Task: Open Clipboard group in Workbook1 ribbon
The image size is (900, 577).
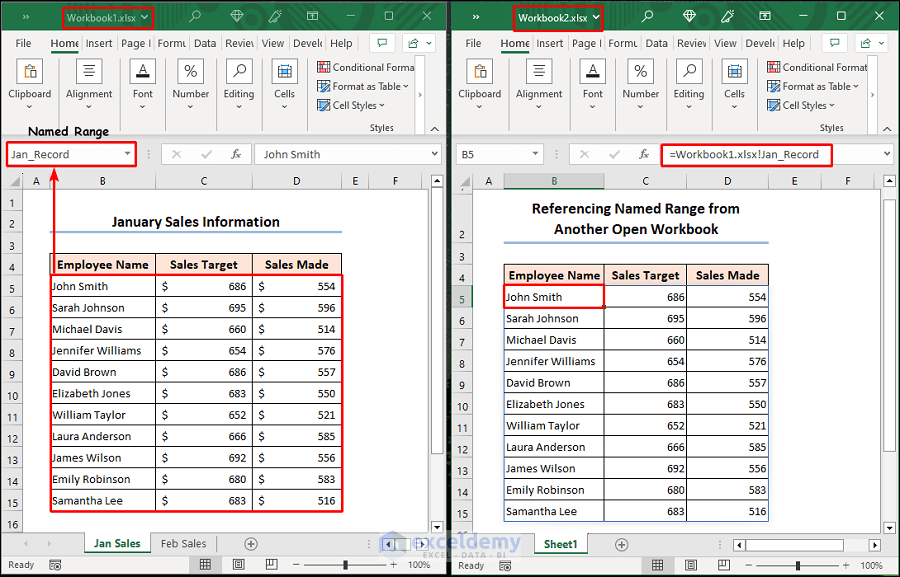Action: (30, 80)
